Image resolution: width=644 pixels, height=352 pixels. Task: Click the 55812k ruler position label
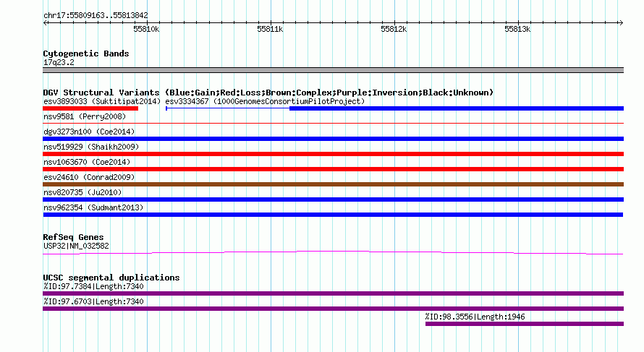tap(394, 29)
